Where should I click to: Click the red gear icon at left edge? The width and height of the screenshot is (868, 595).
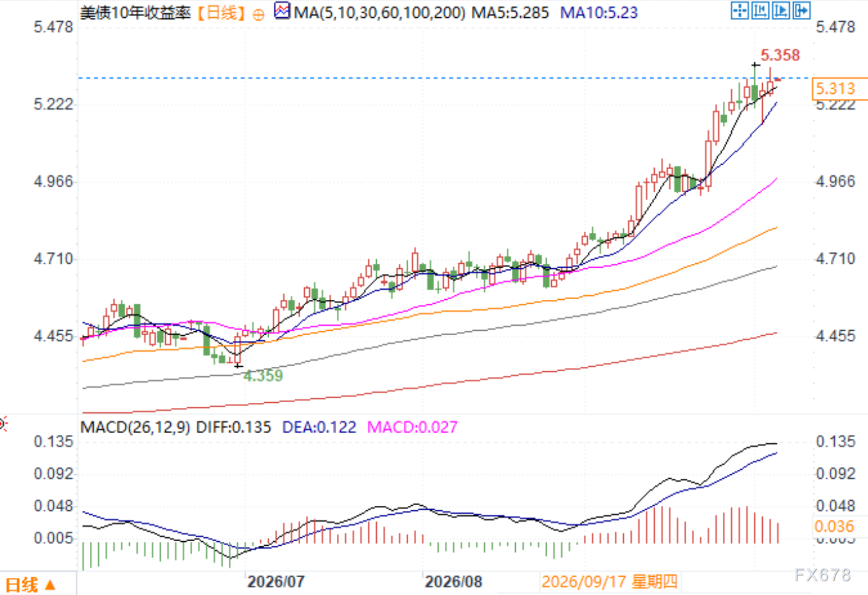tap(2, 424)
